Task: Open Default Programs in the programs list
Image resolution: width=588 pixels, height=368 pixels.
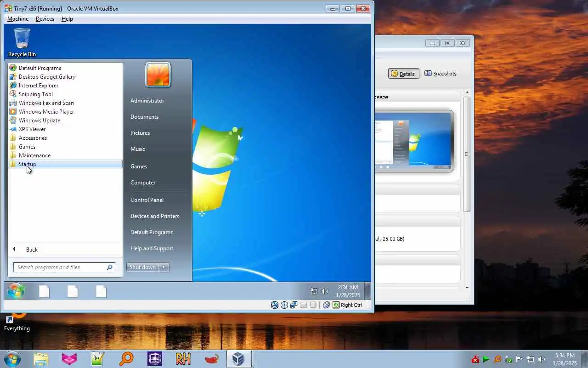Action: (x=40, y=68)
